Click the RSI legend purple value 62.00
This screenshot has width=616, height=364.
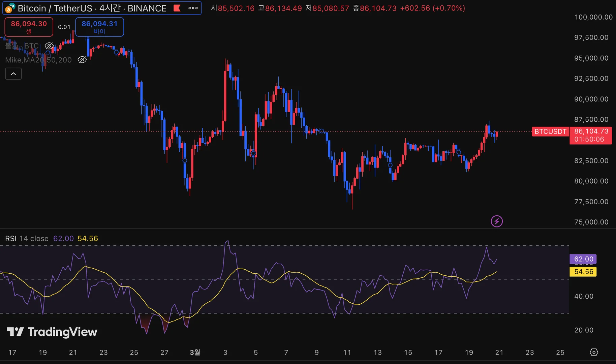coord(63,239)
